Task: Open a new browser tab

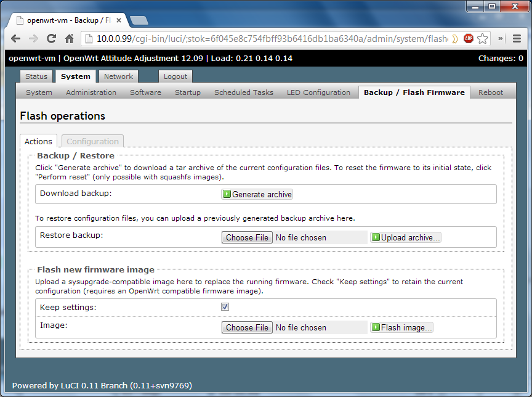Action: (139, 20)
